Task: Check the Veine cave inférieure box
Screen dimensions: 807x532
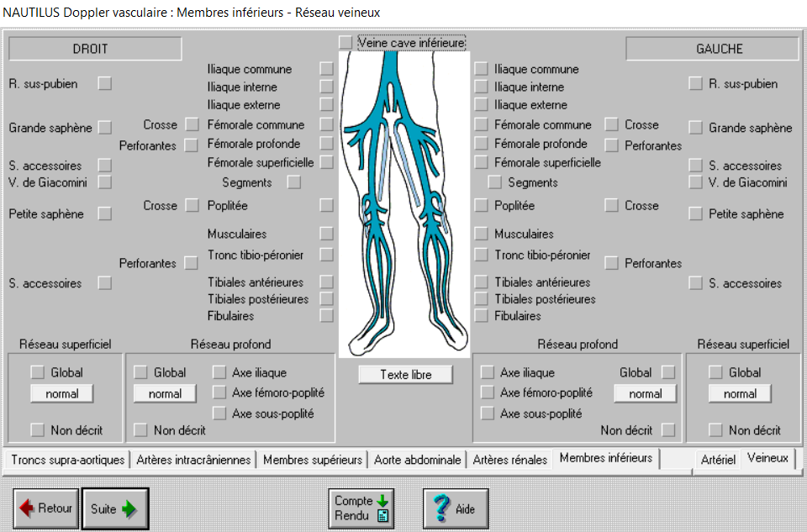Action: [x=345, y=42]
